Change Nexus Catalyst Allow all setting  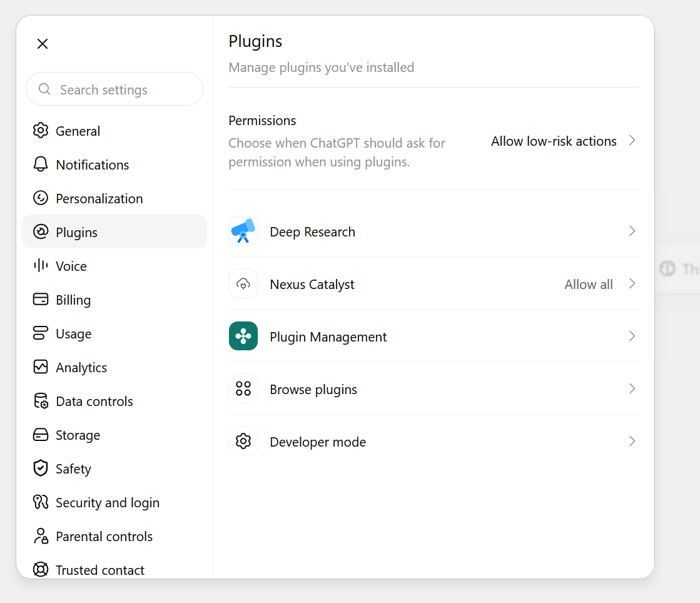589,285
